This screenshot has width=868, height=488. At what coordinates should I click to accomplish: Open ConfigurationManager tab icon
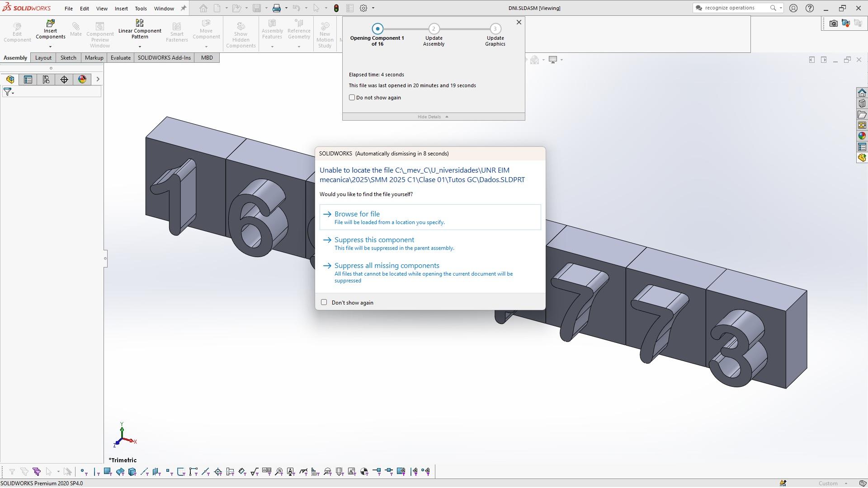coord(46,80)
